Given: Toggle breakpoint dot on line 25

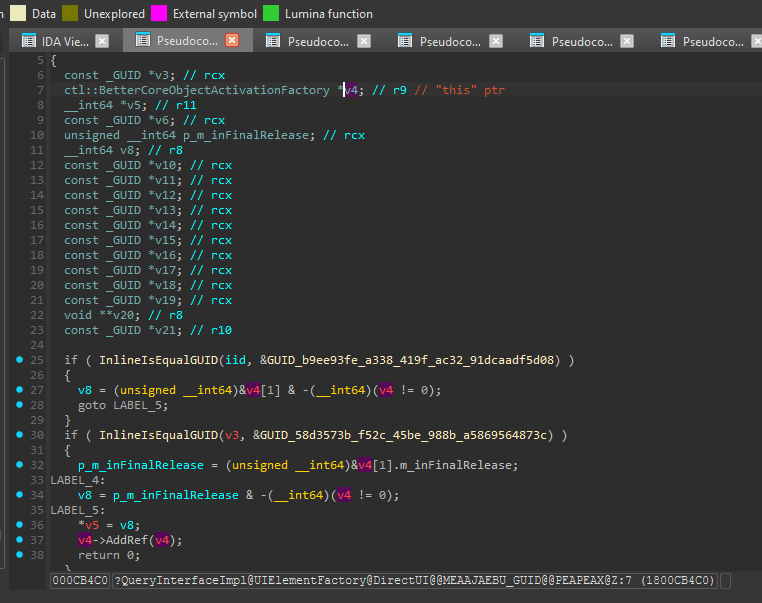Looking at the screenshot, I should pyautogui.click(x=20, y=360).
